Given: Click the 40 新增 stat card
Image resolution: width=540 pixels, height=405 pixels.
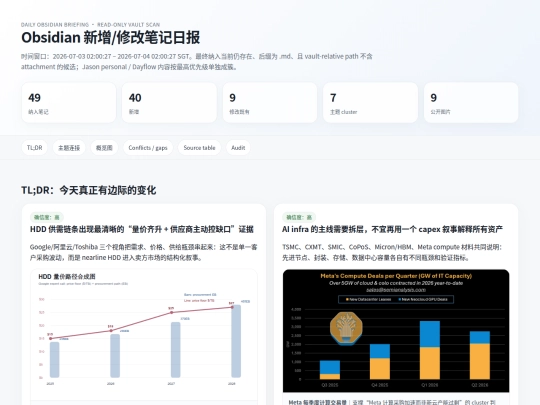Looking at the screenshot, I should pyautogui.click(x=169, y=103).
